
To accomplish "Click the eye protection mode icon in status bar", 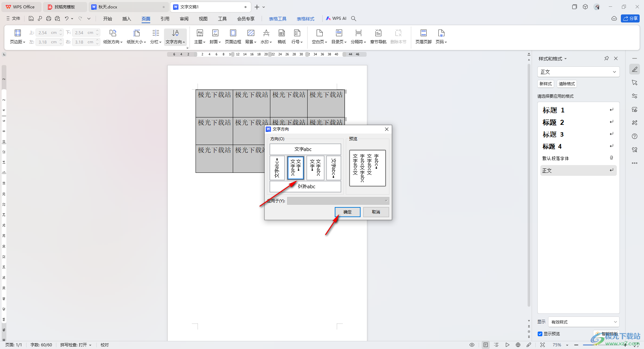I will click(472, 345).
